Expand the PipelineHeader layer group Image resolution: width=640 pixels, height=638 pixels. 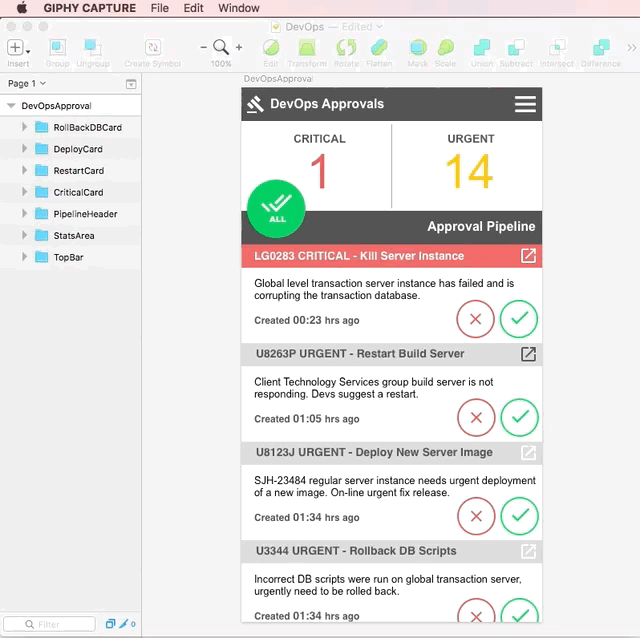[x=24, y=214]
